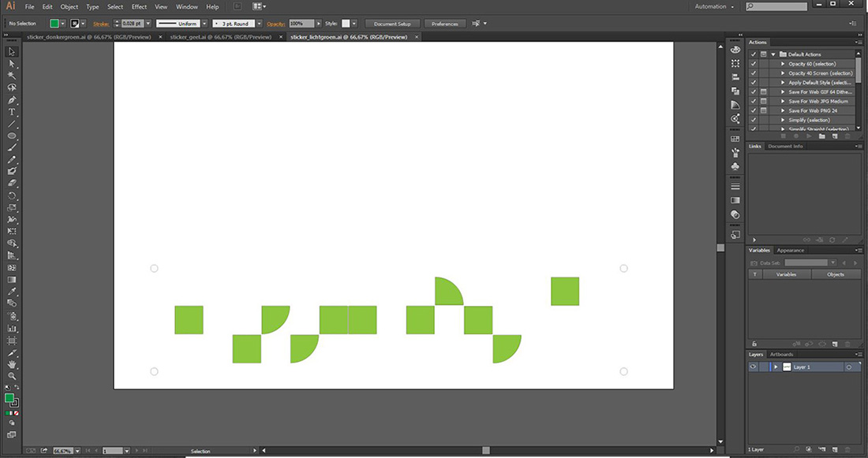Choose the Ellipse shape tool
Viewport: 868px width, 458px height.
12,136
